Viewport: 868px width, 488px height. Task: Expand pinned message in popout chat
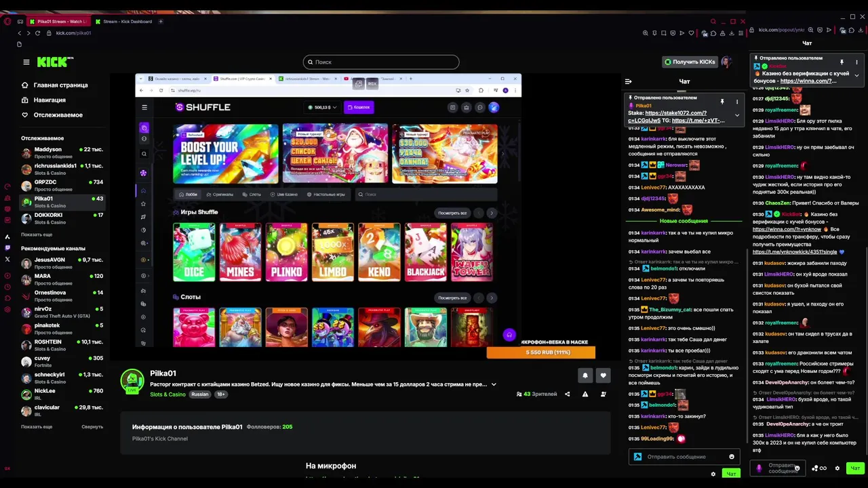click(856, 75)
